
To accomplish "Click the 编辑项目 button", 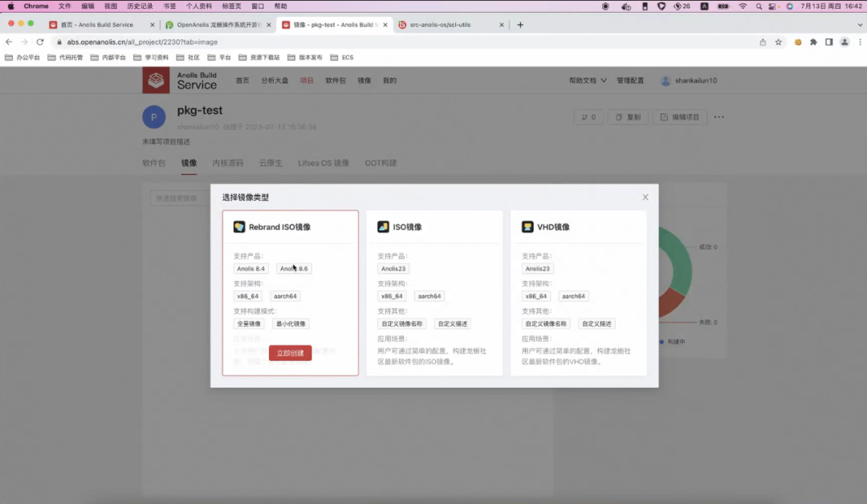I will 680,117.
